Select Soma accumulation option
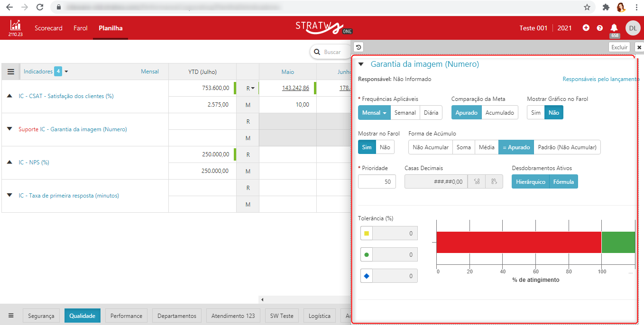 pos(464,147)
